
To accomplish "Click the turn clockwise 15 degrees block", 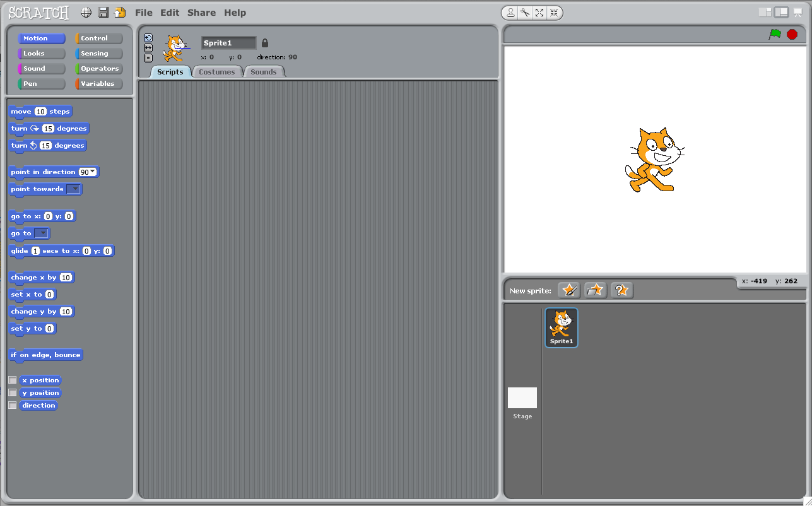I will 49,129.
